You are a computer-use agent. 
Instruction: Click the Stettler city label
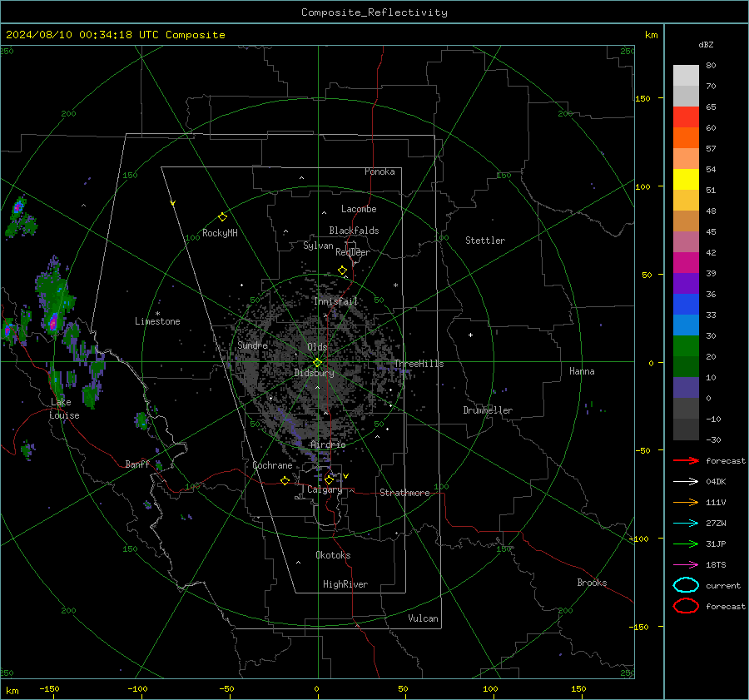point(485,241)
